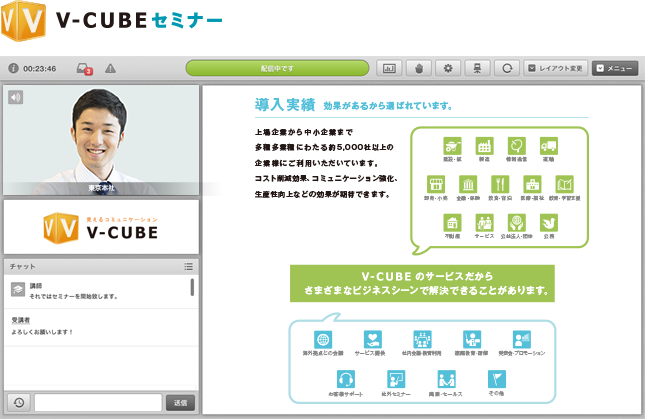Image resolution: width=645 pixels, height=419 pixels.
Task: Open the メニュー dropdown
Action: 615,68
